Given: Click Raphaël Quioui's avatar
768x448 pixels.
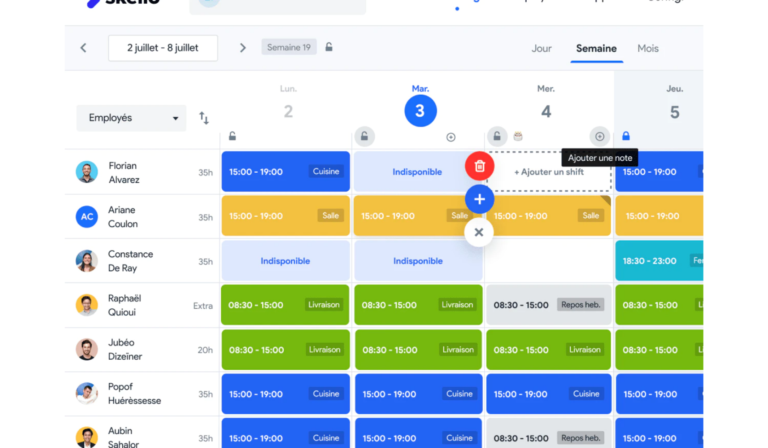Looking at the screenshot, I should [x=87, y=305].
